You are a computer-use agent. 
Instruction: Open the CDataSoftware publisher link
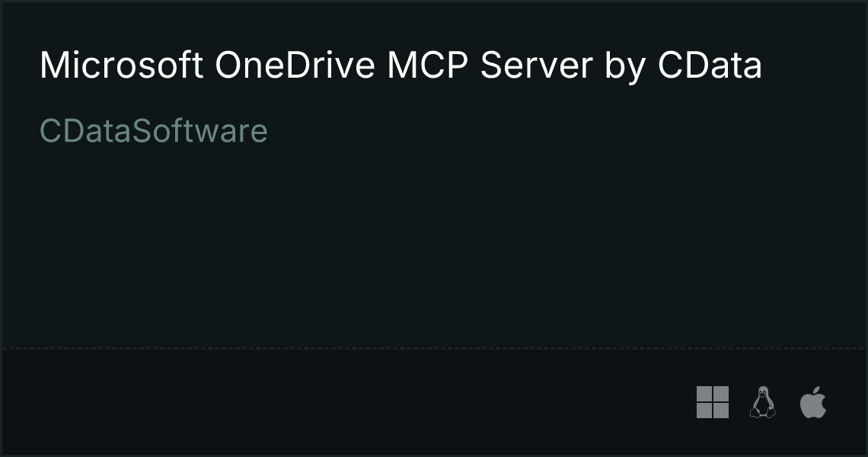pyautogui.click(x=153, y=131)
